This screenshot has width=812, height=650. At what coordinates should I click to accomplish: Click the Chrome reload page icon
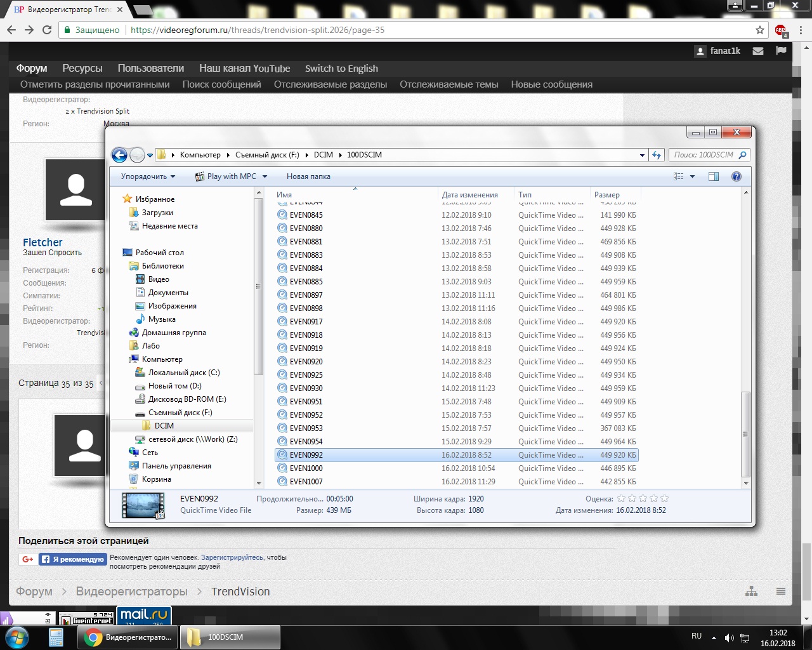pos(47,30)
